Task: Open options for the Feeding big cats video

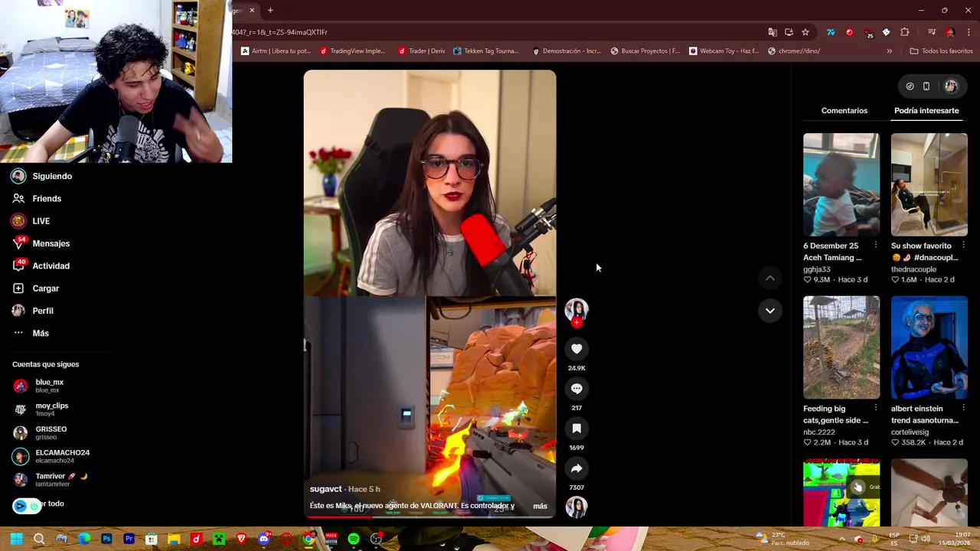Action: click(876, 409)
